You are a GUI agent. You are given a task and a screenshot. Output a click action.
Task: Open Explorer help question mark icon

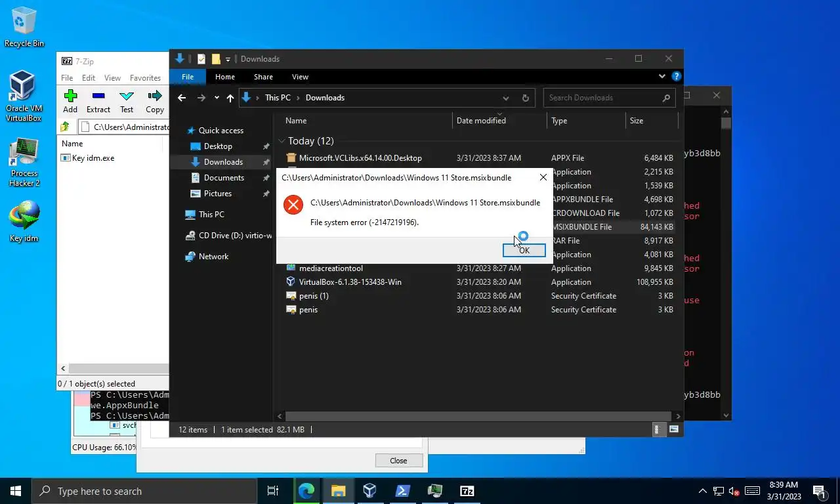(x=677, y=77)
